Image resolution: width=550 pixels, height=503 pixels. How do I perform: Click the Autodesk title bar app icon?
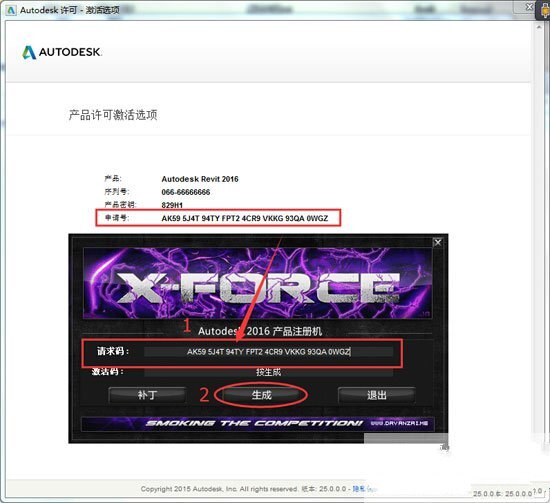tap(12, 10)
